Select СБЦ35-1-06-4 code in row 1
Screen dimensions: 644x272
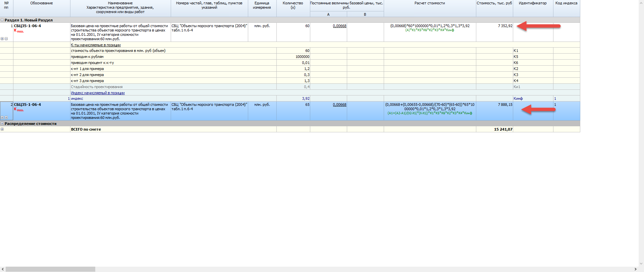(x=28, y=26)
